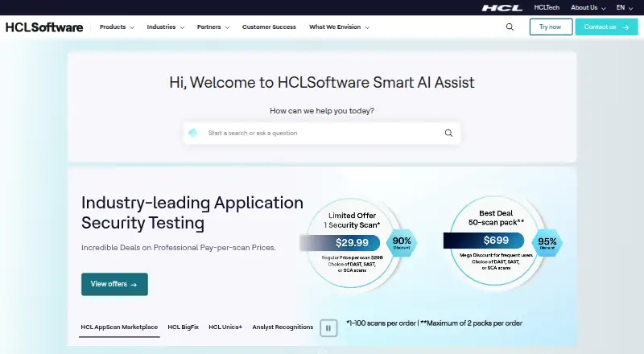The image size is (644, 354).
Task: Click the View offers button
Action: point(114,284)
